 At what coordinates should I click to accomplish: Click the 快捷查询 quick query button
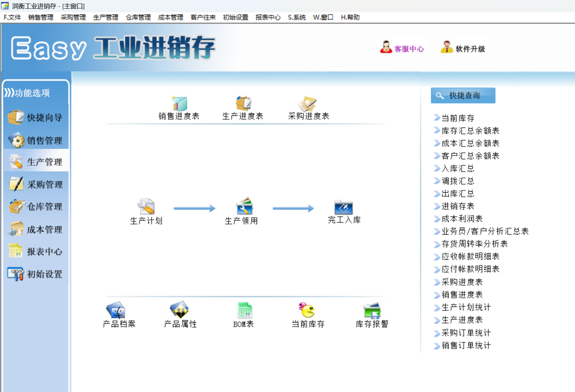[x=463, y=95]
